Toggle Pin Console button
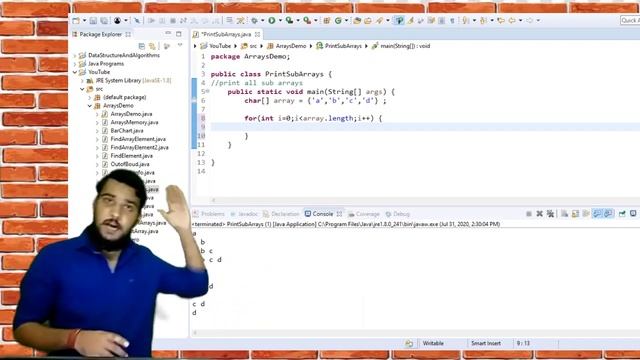The width and height of the screenshot is (640, 360). click(622, 214)
